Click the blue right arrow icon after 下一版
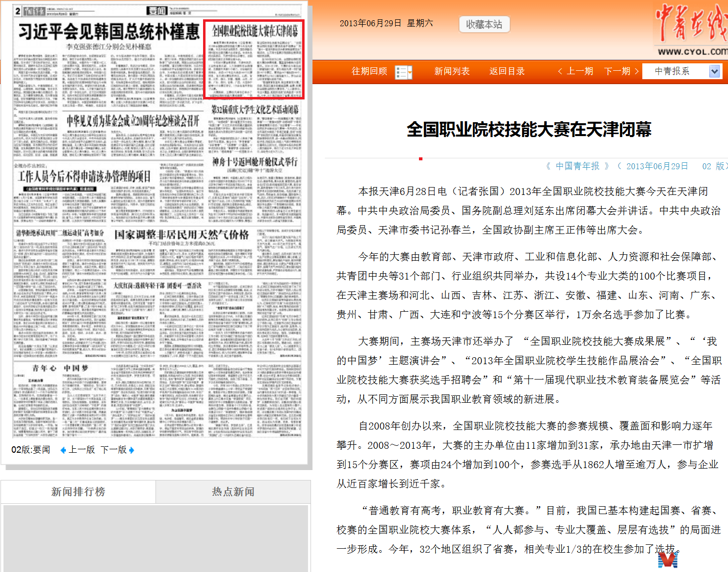This screenshot has width=728, height=572. (x=132, y=450)
